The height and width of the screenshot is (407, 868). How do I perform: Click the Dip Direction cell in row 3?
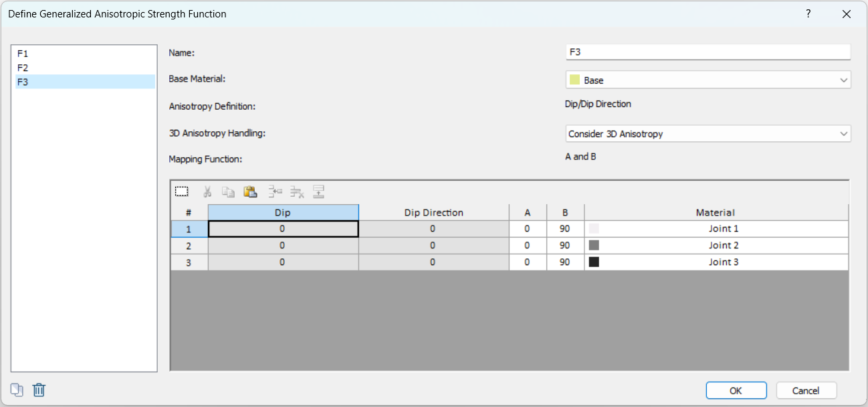point(433,262)
